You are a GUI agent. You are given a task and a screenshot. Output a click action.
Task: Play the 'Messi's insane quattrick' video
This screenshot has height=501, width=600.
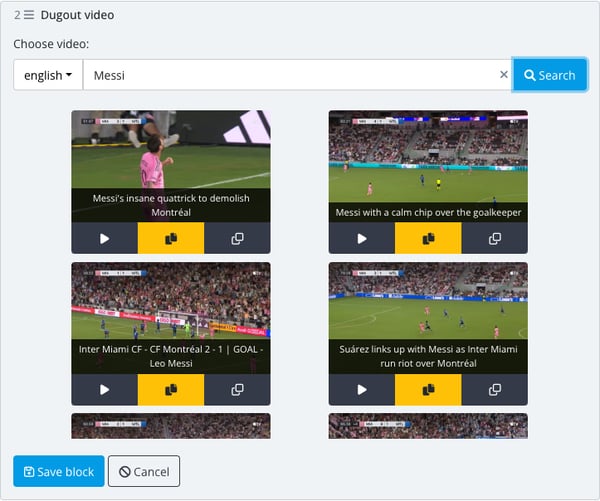tap(104, 238)
